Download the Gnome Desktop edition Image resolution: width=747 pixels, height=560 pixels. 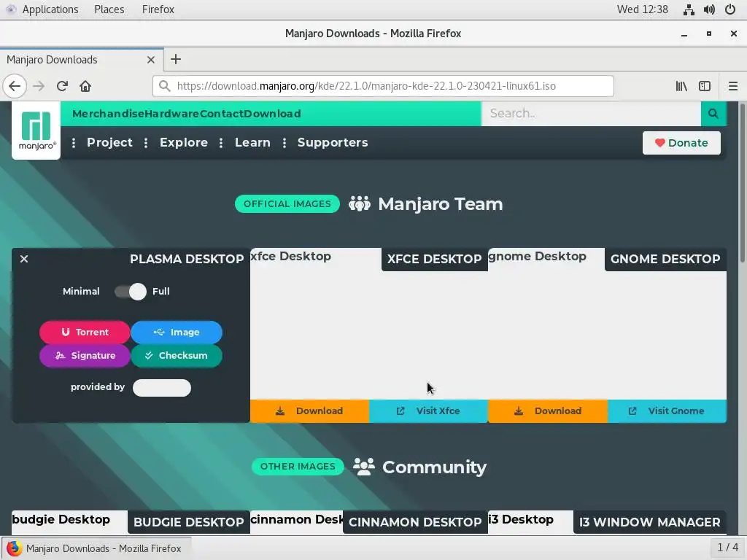point(548,411)
